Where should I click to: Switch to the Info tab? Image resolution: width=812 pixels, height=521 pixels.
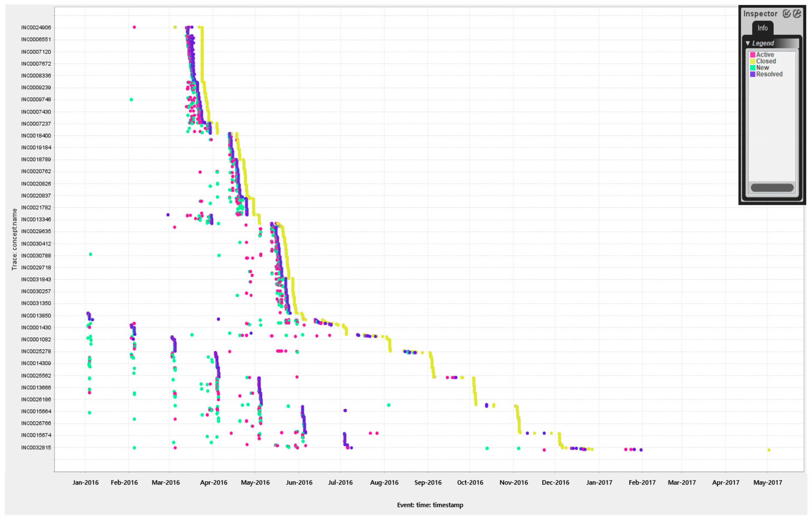click(x=762, y=28)
